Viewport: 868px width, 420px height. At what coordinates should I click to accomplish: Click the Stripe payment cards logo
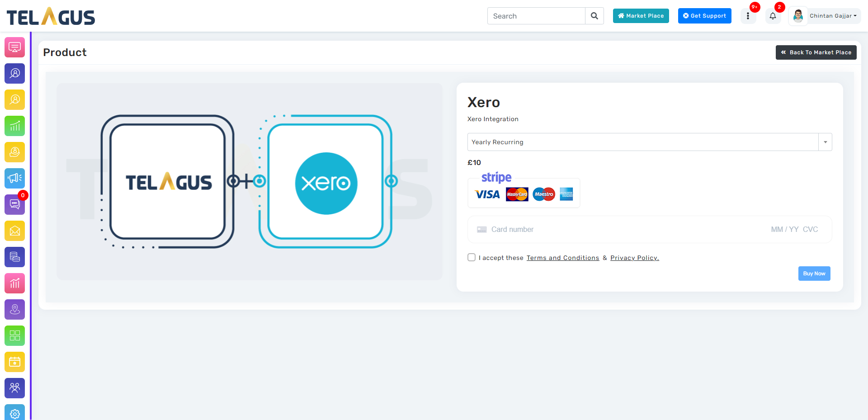tap(524, 190)
